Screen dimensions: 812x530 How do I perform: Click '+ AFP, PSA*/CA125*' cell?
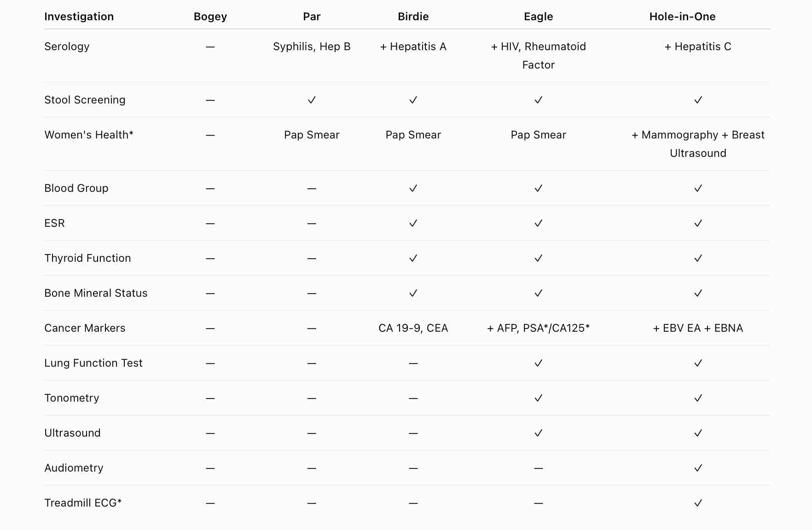tap(538, 328)
